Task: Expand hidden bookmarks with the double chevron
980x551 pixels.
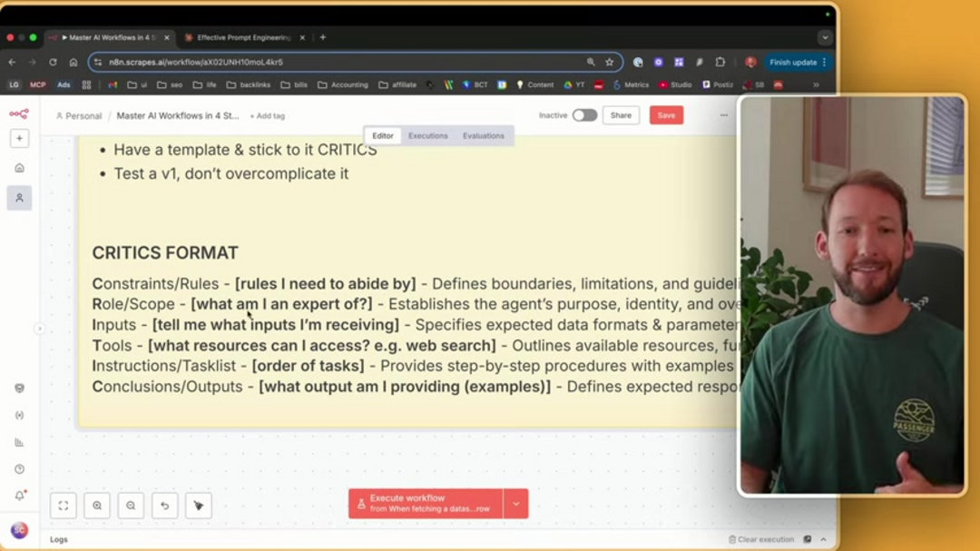Action: 817,84
